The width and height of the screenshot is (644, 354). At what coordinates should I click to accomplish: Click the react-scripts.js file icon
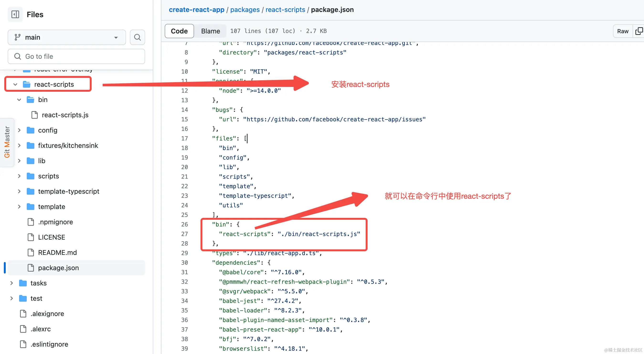[x=35, y=115]
